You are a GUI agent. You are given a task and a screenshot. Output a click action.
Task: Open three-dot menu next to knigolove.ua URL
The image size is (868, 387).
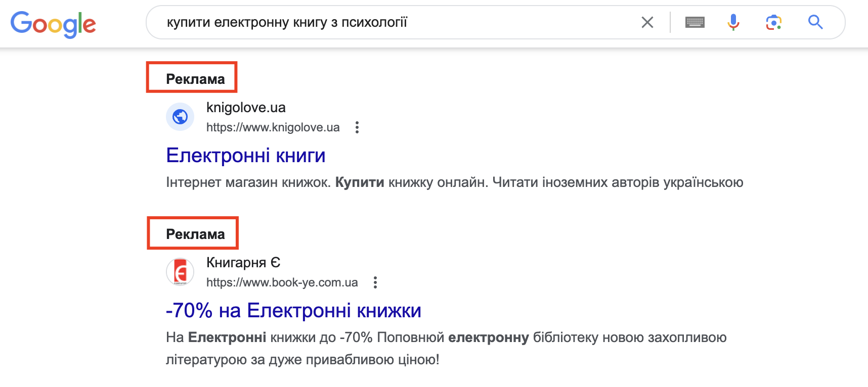coord(357,127)
